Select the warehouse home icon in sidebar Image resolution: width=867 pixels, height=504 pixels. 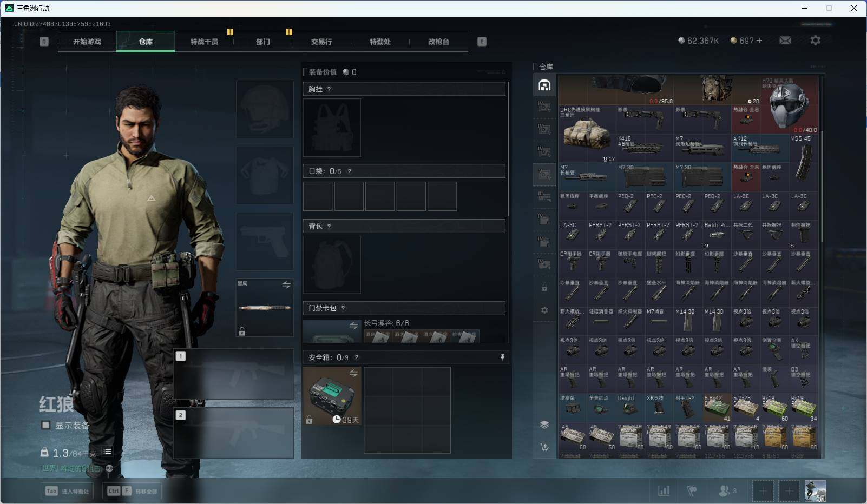pyautogui.click(x=544, y=85)
